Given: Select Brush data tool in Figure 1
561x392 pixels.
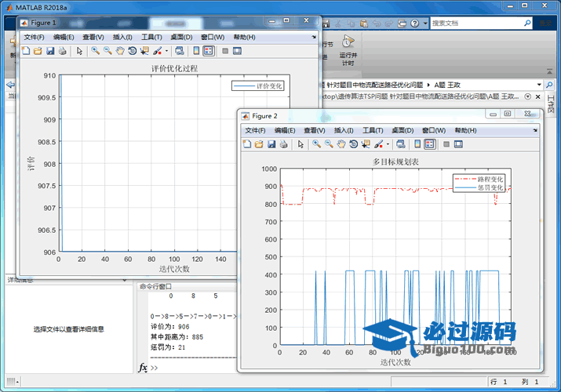Looking at the screenshot, I should (157, 51).
